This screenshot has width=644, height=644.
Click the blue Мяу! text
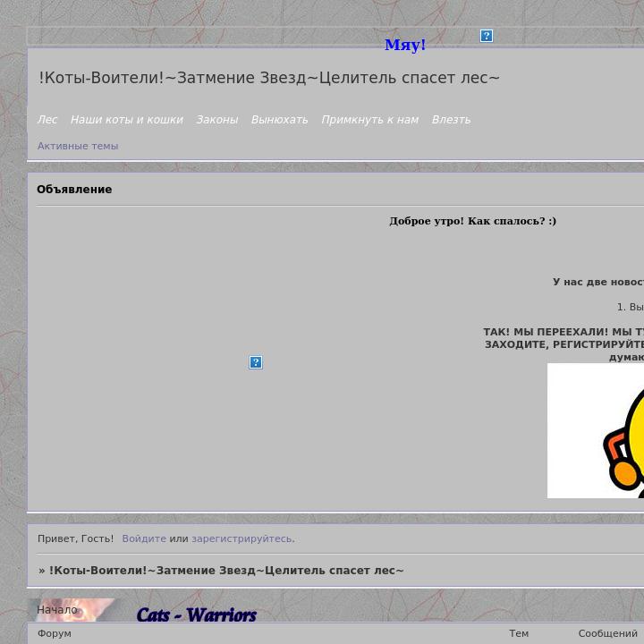pos(405,45)
